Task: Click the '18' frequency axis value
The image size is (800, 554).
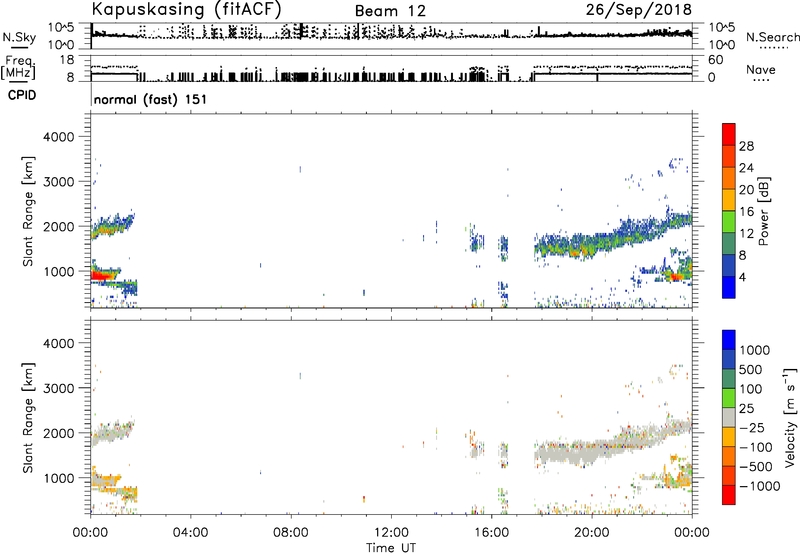Action: tap(67, 60)
